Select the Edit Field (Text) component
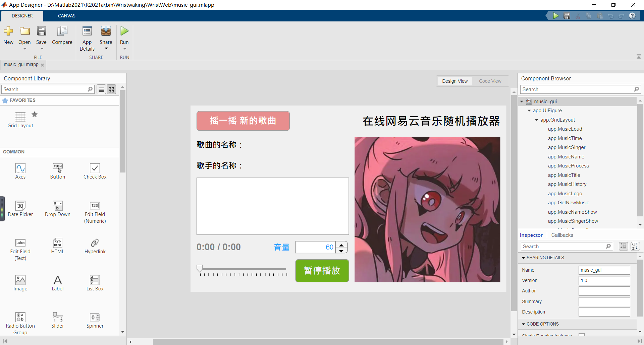The width and height of the screenshot is (644, 345). pyautogui.click(x=20, y=249)
